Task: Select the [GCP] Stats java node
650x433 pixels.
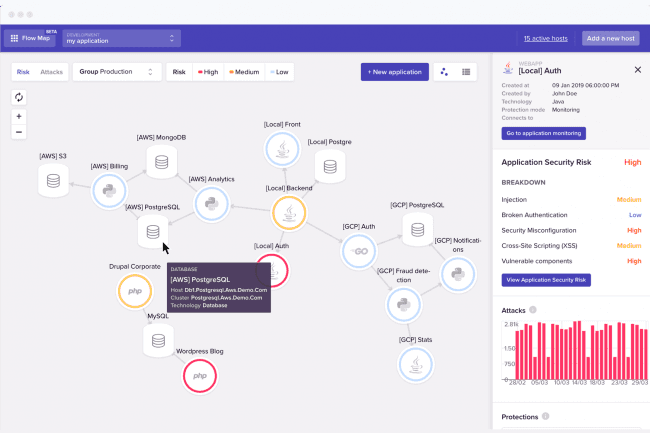Action: pyautogui.click(x=415, y=365)
